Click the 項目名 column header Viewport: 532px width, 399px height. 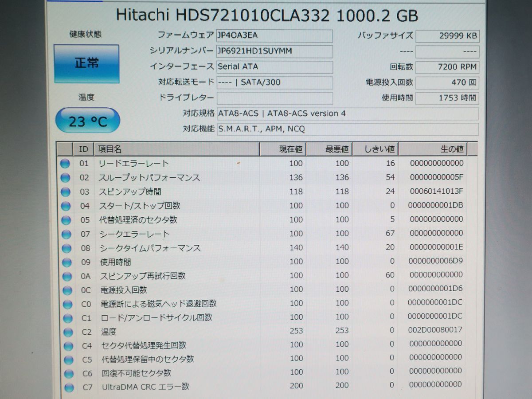click(176, 149)
